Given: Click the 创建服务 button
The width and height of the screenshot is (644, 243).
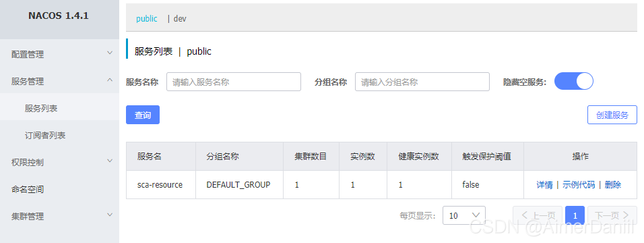Looking at the screenshot, I should click(612, 115).
